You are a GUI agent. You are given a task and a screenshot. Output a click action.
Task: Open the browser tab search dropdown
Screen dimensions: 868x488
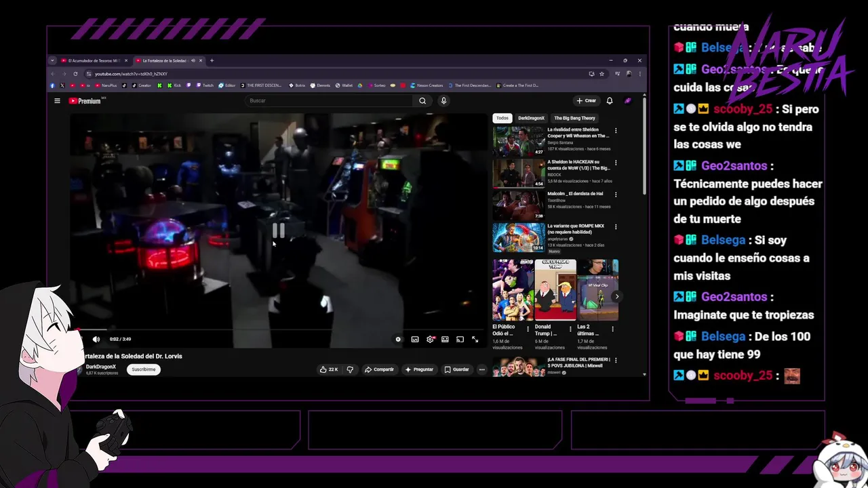(x=52, y=60)
